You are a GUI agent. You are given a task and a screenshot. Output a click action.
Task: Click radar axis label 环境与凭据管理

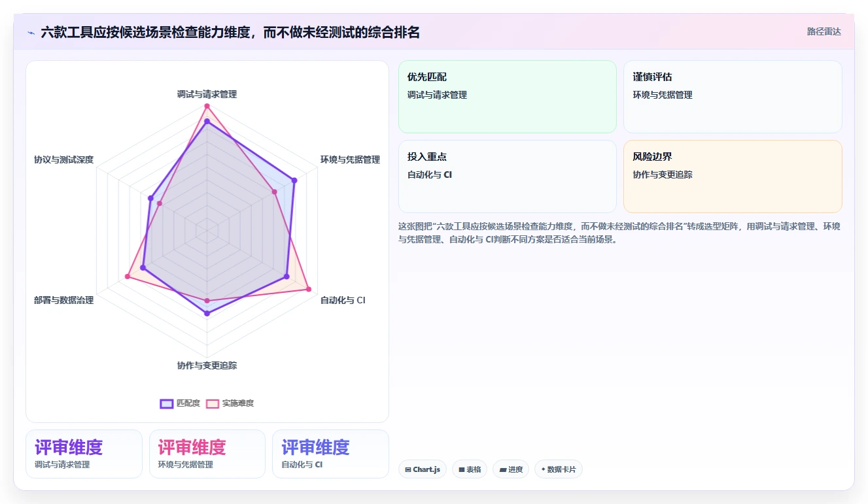tap(350, 160)
